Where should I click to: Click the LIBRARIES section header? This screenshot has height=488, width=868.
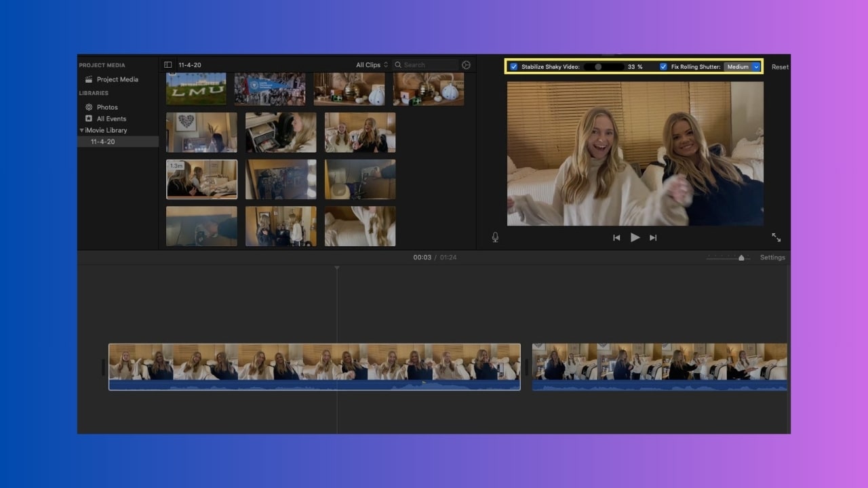point(94,93)
